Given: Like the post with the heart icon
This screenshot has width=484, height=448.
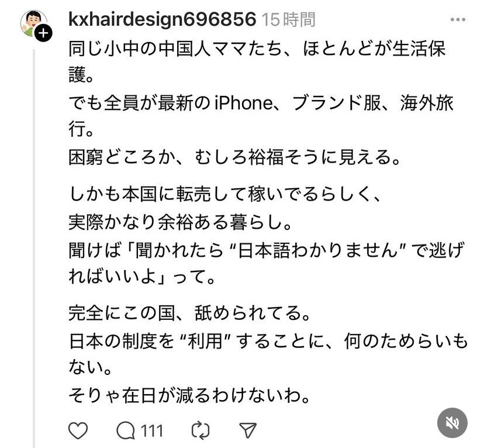Looking at the screenshot, I should 78,430.
